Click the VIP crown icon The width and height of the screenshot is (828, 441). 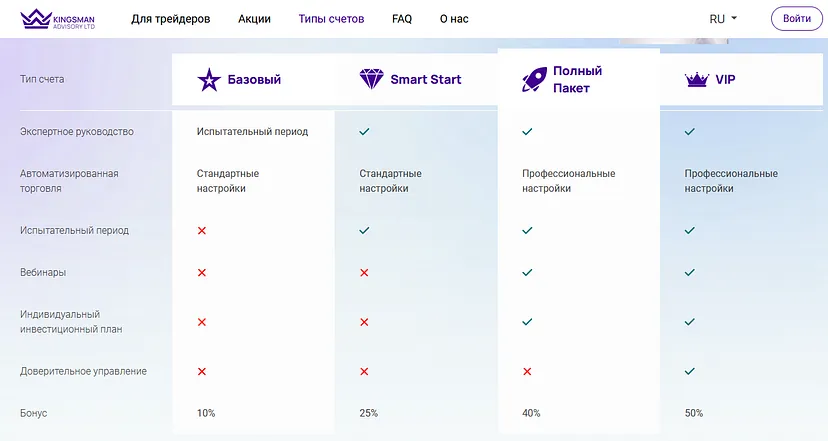coord(697,80)
